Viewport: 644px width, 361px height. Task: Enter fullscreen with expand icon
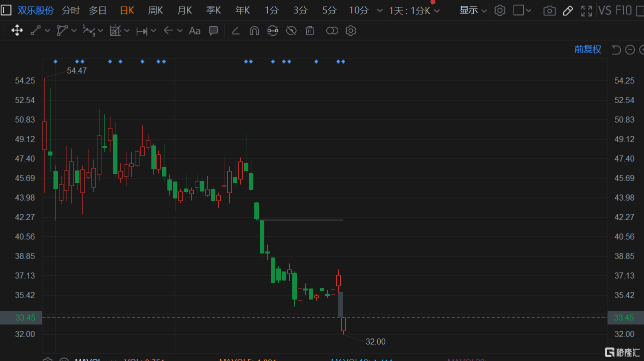click(587, 10)
